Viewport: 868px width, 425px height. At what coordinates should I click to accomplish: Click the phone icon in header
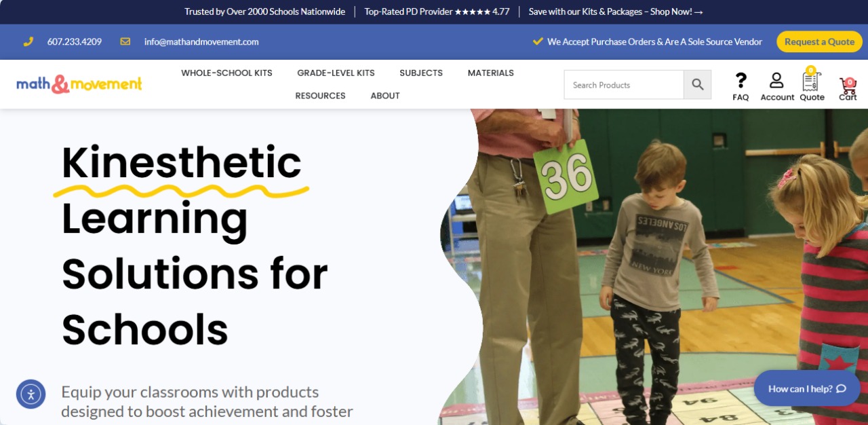(28, 41)
